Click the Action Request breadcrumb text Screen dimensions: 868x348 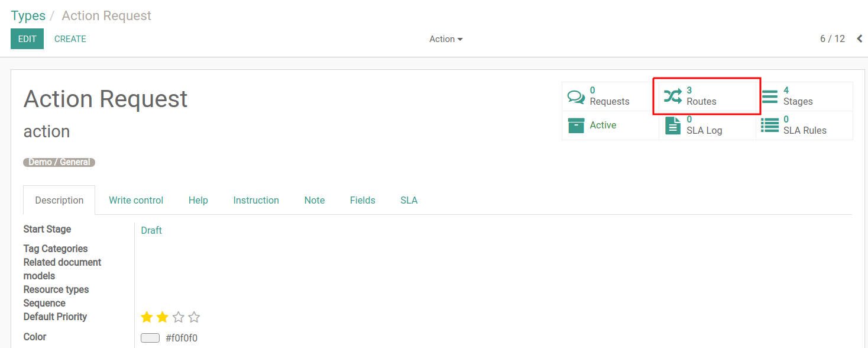[x=106, y=15]
